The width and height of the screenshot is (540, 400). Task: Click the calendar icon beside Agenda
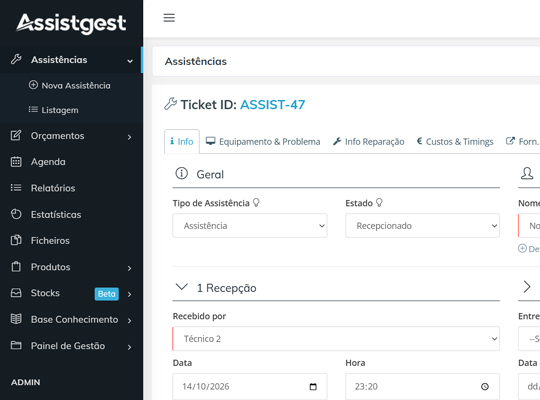(x=16, y=162)
